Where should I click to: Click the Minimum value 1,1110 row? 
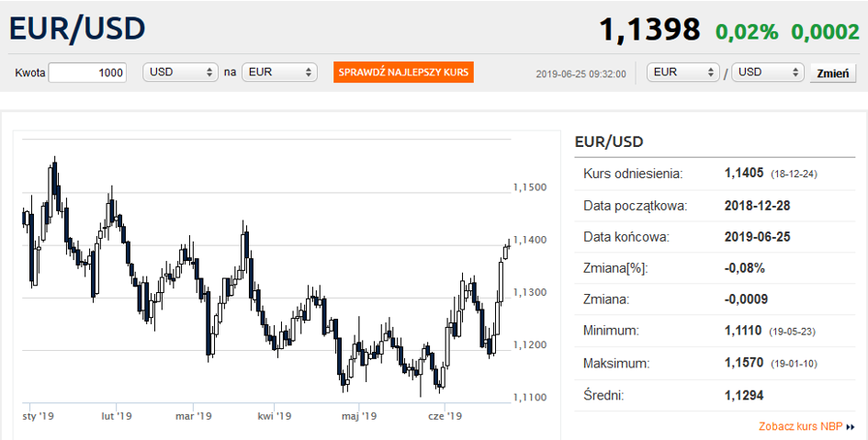pos(715,331)
